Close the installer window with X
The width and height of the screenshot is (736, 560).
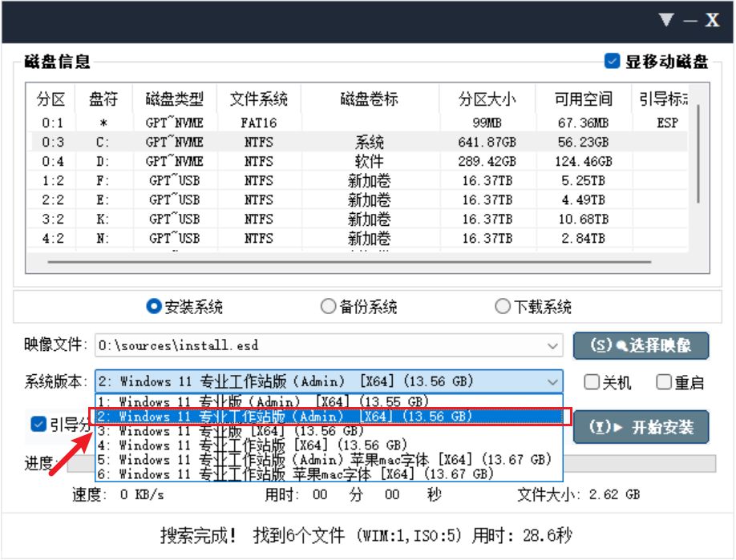point(712,20)
